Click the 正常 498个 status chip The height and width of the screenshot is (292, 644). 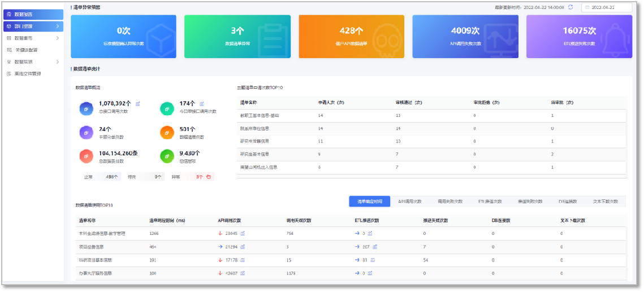point(101,177)
